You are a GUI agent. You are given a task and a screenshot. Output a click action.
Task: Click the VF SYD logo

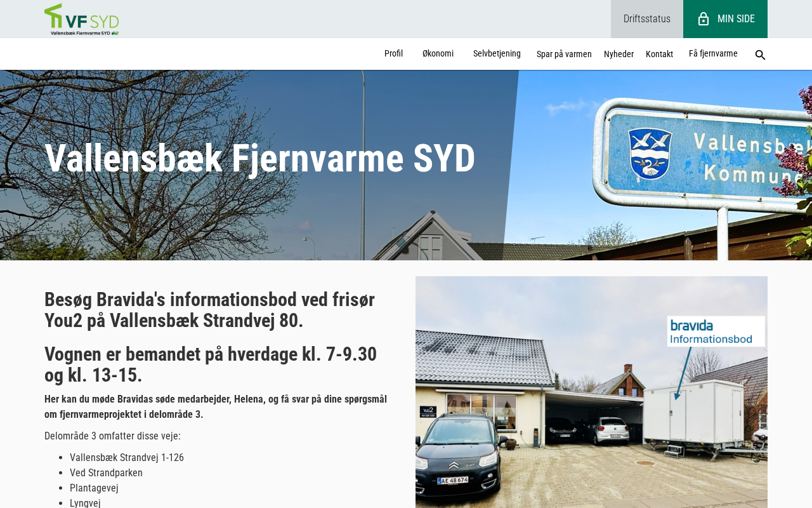pos(81,19)
